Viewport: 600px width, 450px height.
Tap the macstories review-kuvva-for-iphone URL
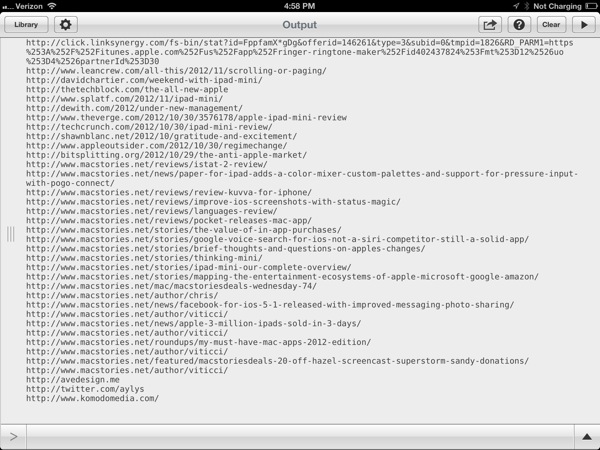(169, 192)
